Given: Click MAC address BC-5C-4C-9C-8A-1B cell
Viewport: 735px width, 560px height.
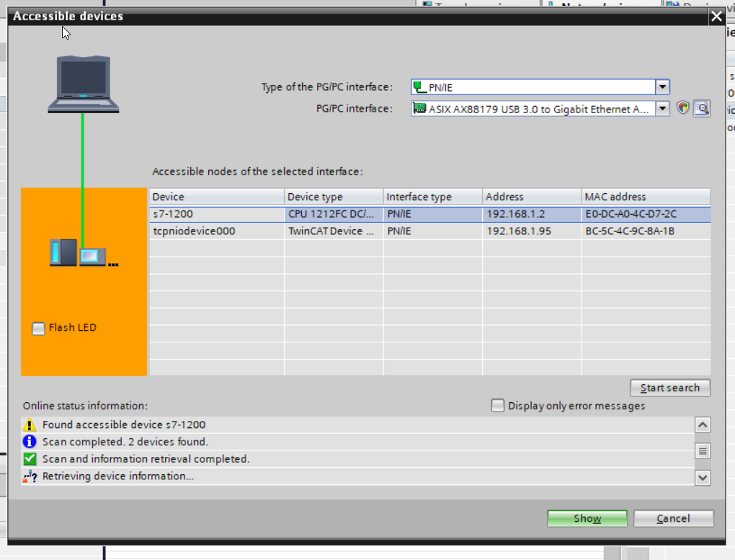Looking at the screenshot, I should [646, 231].
